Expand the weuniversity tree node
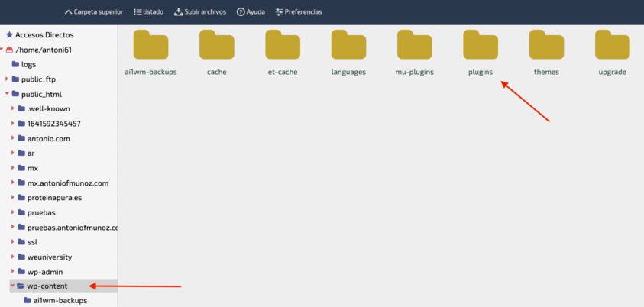This screenshot has height=307, width=644. click(12, 257)
